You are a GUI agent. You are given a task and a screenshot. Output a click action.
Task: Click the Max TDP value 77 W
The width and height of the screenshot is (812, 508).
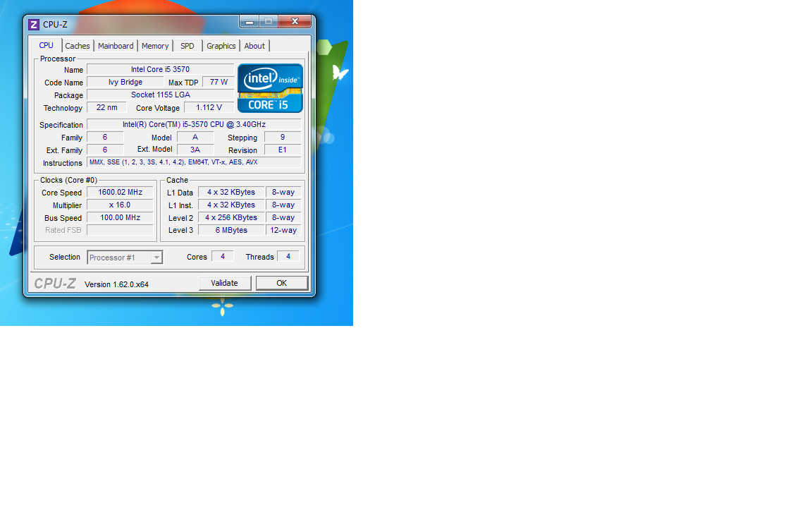click(x=219, y=82)
